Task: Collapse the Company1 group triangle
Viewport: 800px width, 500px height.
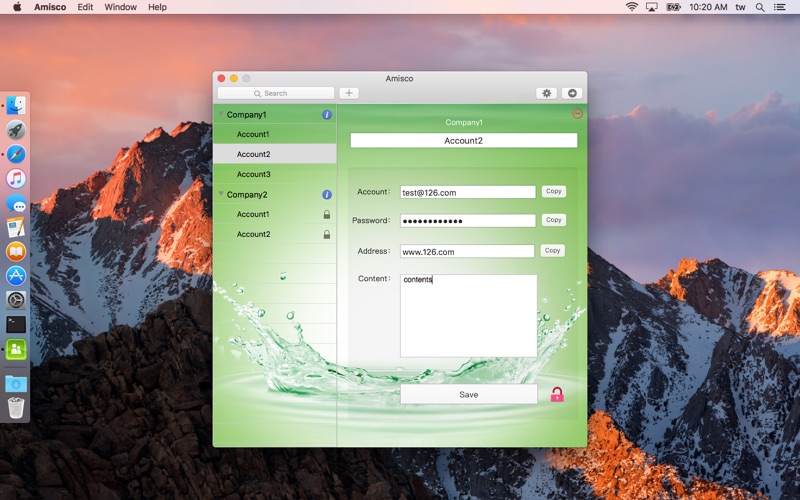Action: 221,114
